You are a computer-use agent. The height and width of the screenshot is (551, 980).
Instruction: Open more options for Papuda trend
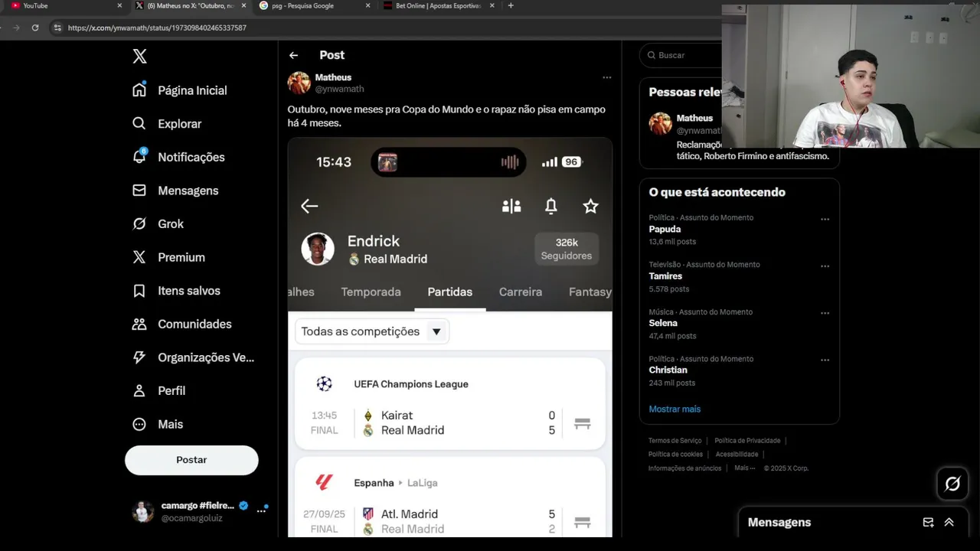(825, 219)
